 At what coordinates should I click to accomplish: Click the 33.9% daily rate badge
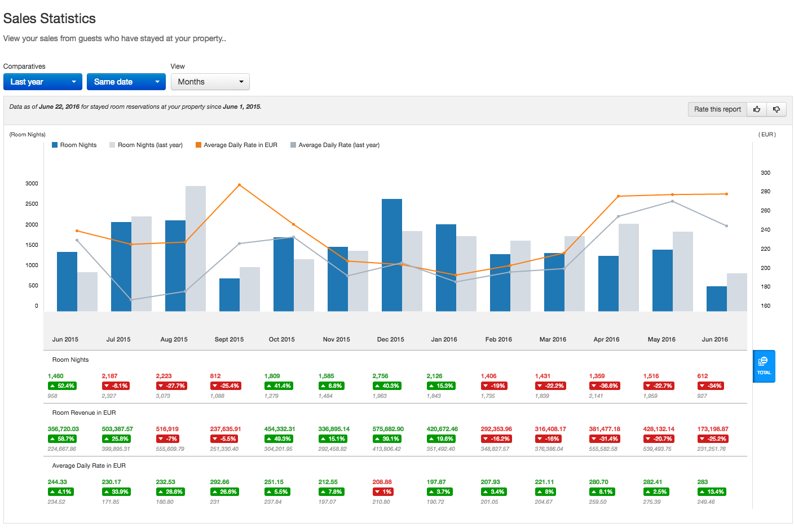point(116,492)
